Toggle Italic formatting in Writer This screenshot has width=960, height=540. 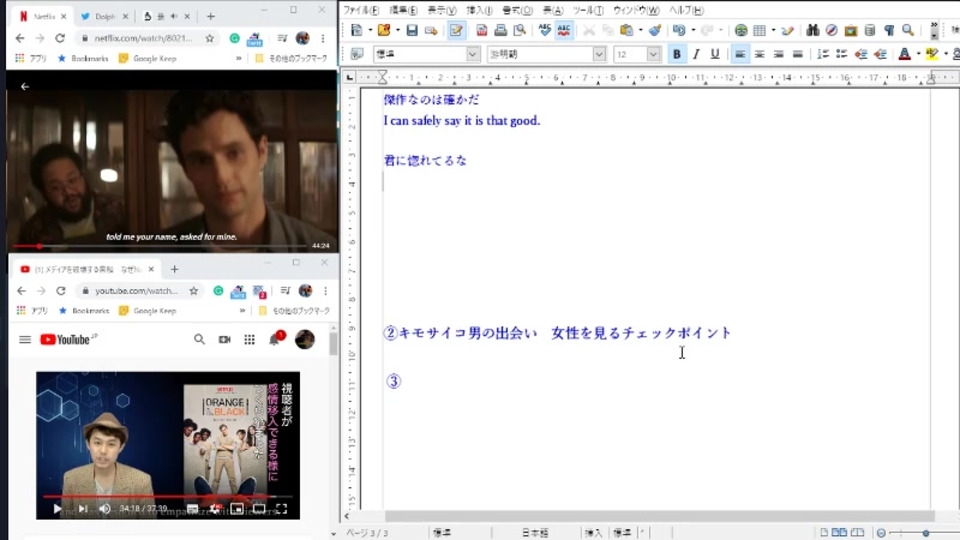[696, 54]
